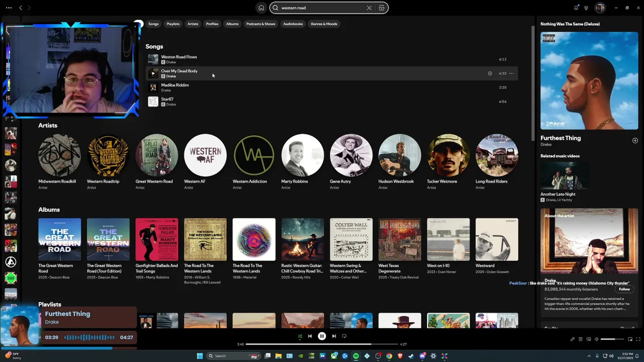Open Tucker Wetmore artist thumbnail
Screen dimensions: 644x362
(448, 155)
